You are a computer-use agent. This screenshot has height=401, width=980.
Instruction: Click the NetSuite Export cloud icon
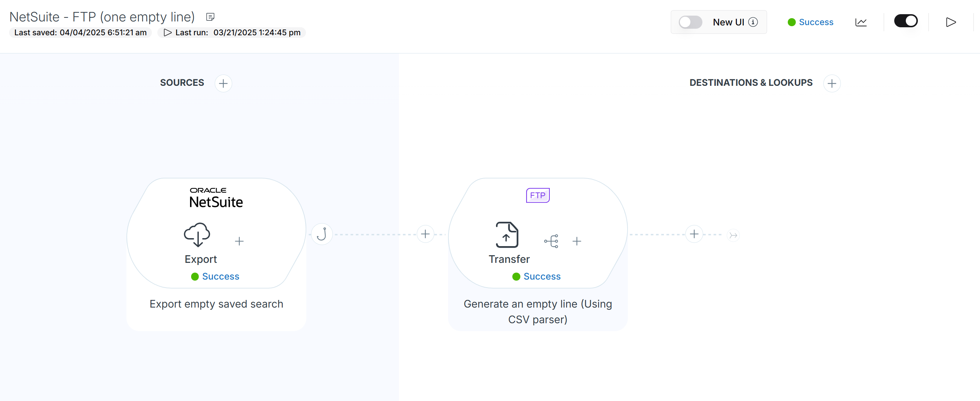(197, 234)
